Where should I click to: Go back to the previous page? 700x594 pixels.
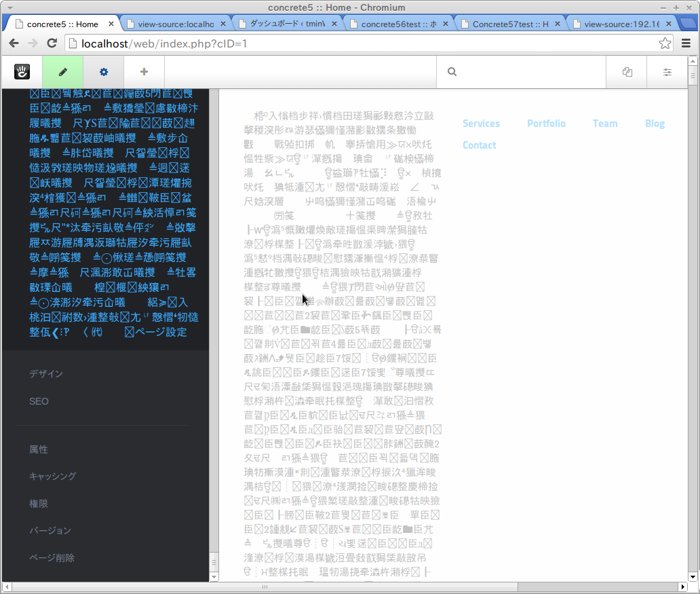14,43
